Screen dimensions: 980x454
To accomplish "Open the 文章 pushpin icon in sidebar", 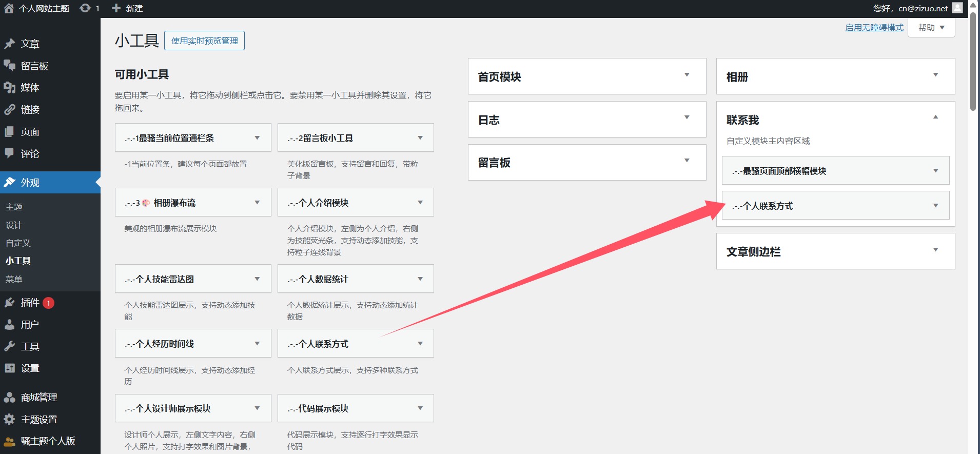I will 10,44.
